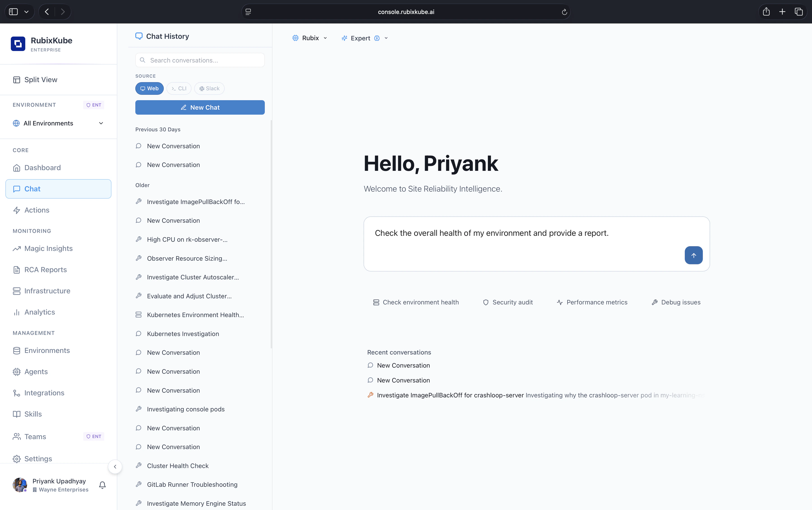The height and width of the screenshot is (510, 812).
Task: Open the All Environments selector
Action: click(58, 123)
